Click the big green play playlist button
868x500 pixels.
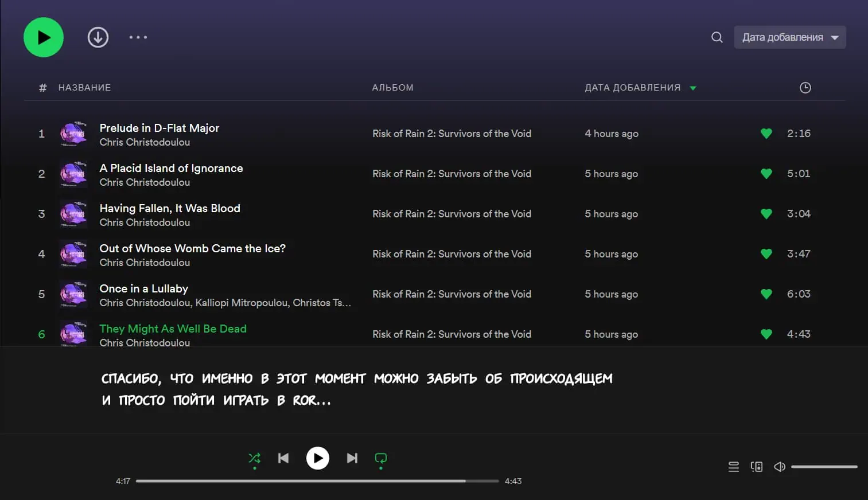pos(44,37)
